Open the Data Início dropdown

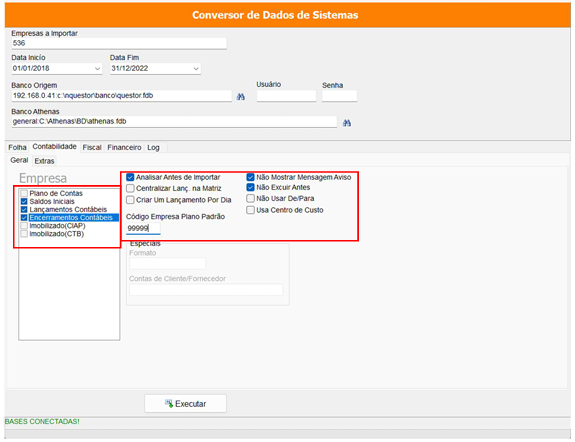click(98, 69)
